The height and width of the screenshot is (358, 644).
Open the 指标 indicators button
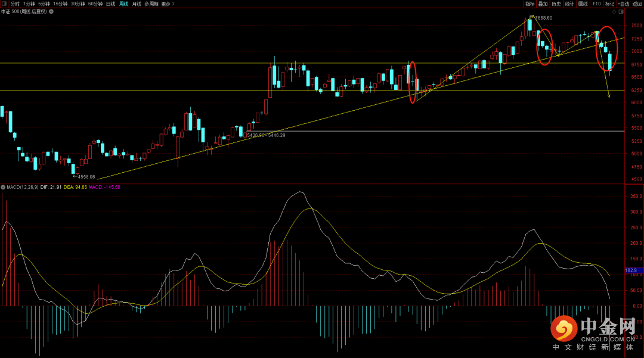[x=530, y=4]
